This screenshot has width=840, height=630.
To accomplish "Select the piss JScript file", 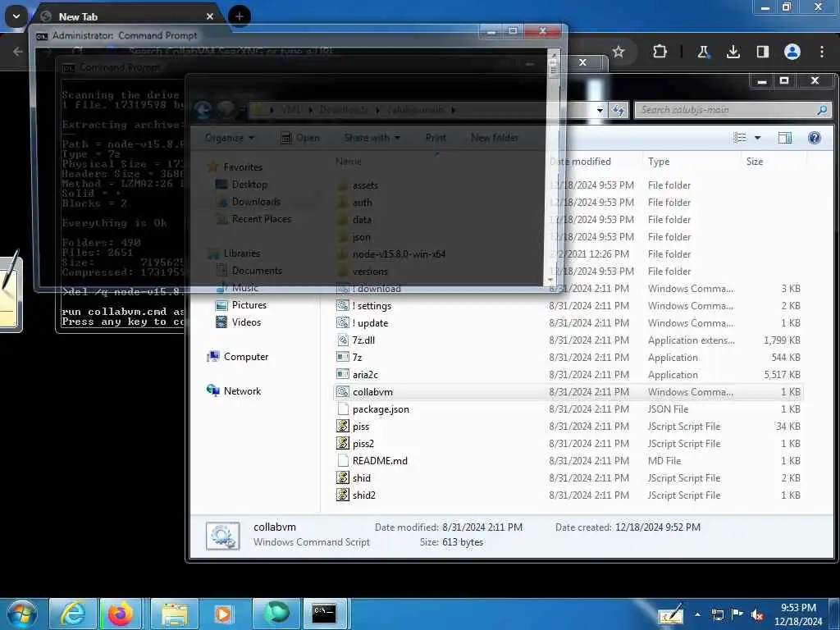I will 361,427.
